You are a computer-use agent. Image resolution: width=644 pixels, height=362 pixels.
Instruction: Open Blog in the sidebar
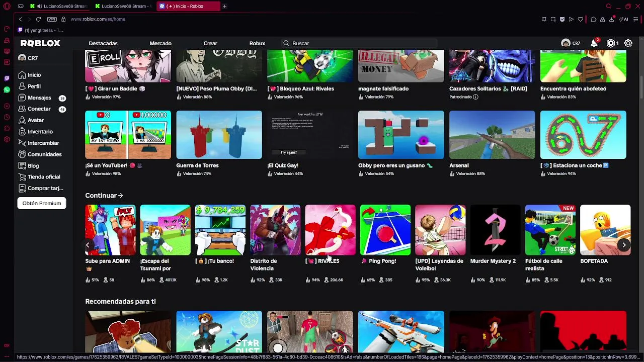click(x=29, y=165)
